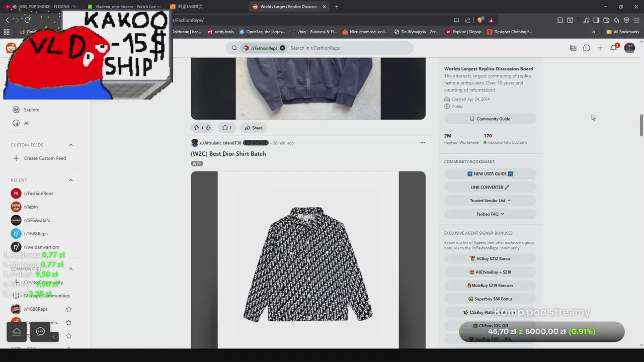Click the install app icon in address bar
644x362 pixels.
[456, 20]
